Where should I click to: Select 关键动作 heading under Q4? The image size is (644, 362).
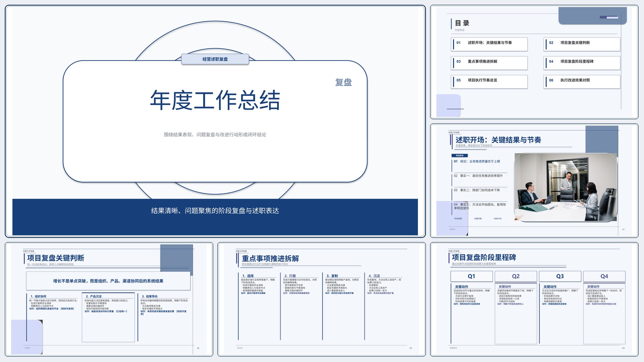click(x=593, y=287)
